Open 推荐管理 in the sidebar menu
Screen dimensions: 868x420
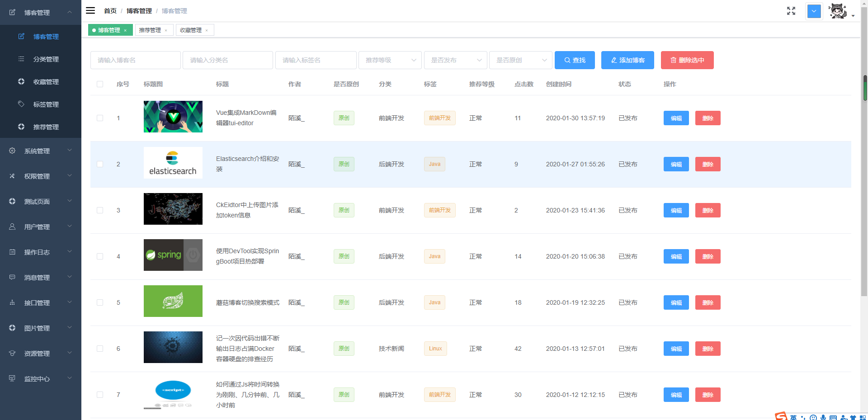pyautogui.click(x=46, y=127)
